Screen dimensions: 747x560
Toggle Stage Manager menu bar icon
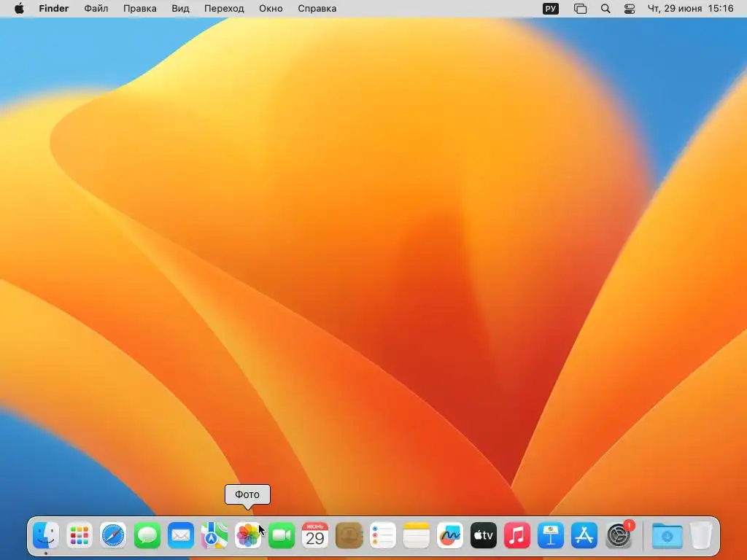pyautogui.click(x=580, y=9)
